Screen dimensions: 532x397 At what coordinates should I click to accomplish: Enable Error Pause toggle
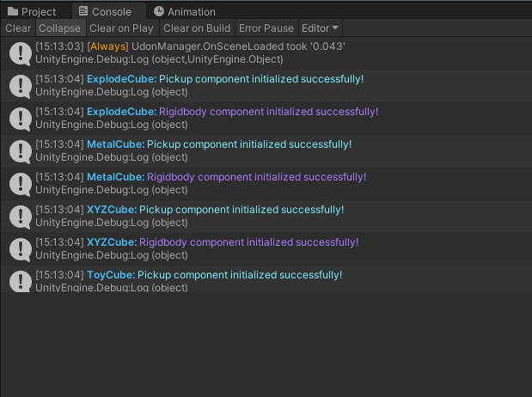pyautogui.click(x=266, y=28)
